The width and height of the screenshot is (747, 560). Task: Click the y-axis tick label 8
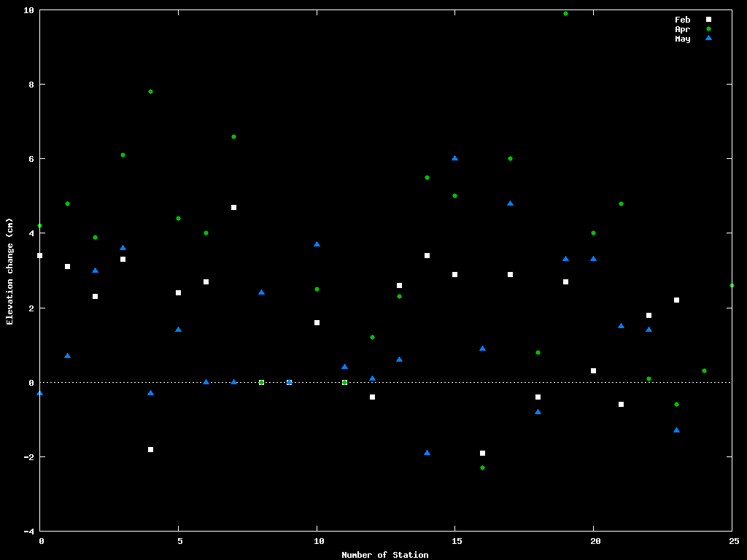point(31,85)
